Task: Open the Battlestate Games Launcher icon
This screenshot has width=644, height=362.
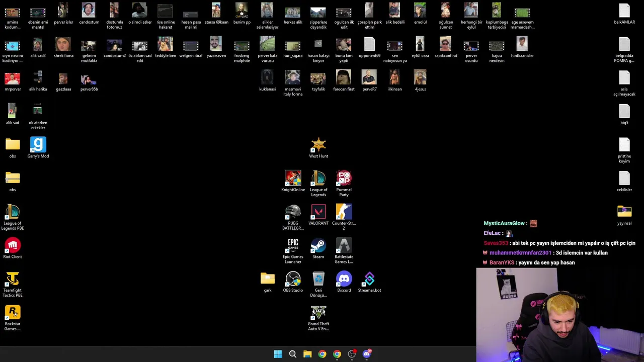Action: pos(344,251)
